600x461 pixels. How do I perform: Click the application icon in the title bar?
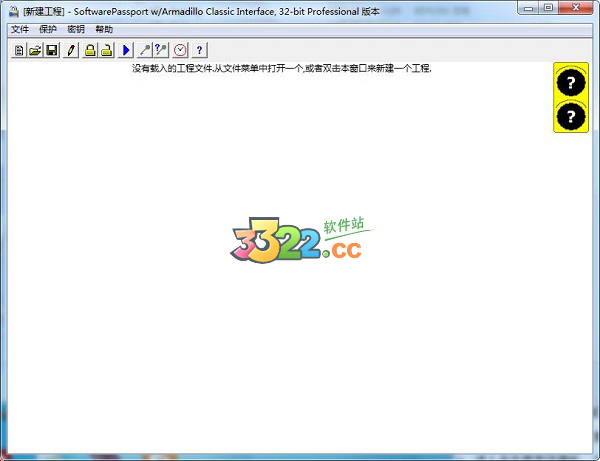(x=14, y=12)
